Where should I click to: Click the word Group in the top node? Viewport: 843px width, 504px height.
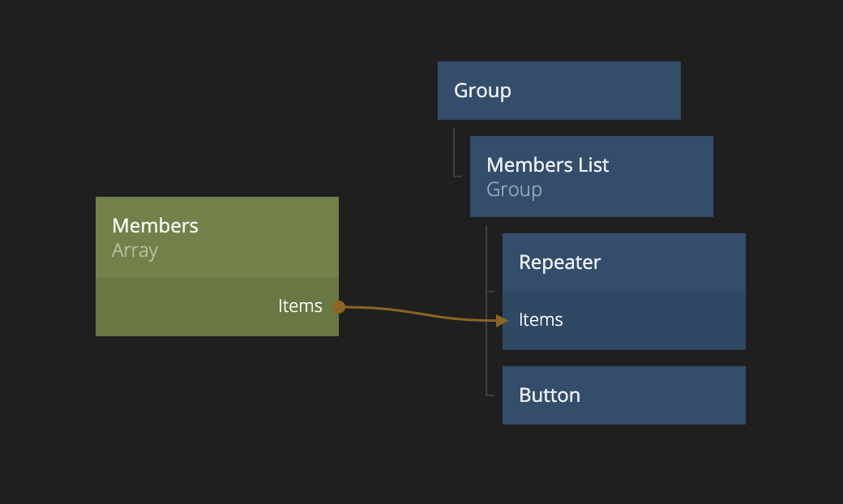coord(482,91)
